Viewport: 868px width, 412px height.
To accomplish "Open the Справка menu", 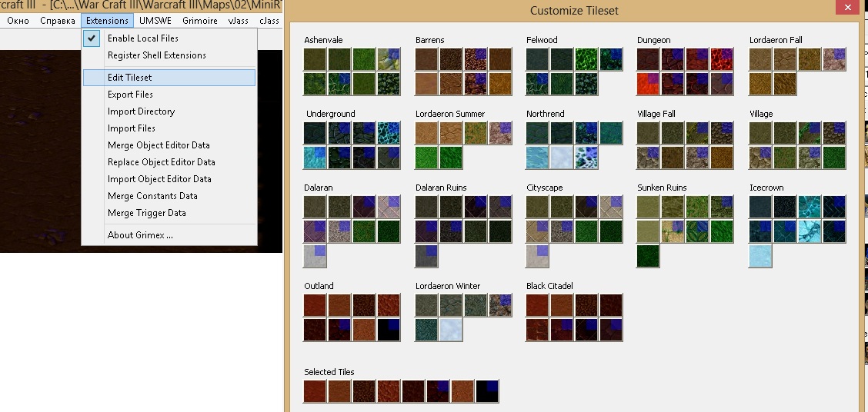I will (58, 21).
